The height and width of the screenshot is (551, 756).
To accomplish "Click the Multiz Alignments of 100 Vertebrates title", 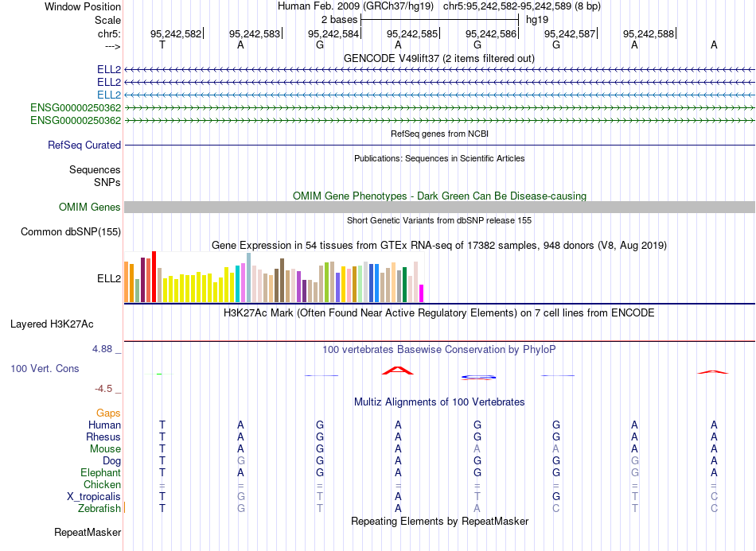I will click(439, 402).
